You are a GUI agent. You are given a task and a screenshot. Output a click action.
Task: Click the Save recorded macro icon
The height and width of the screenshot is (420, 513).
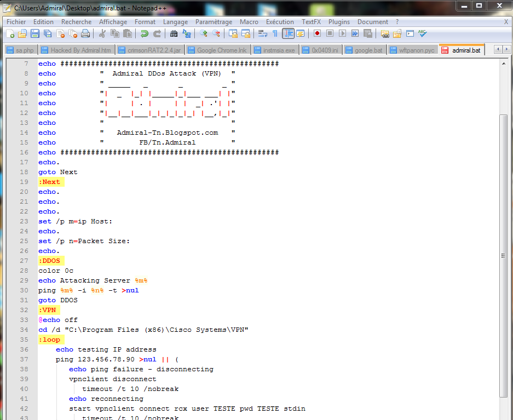click(x=368, y=34)
